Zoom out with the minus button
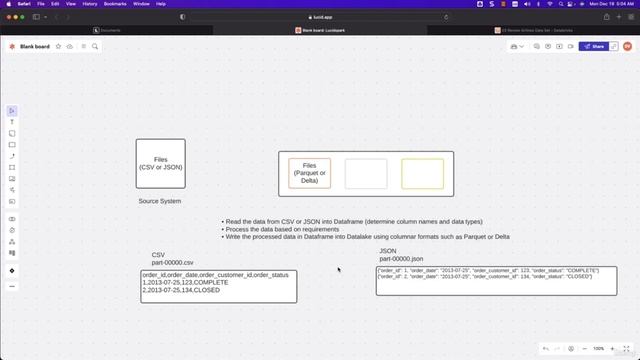 point(584,349)
